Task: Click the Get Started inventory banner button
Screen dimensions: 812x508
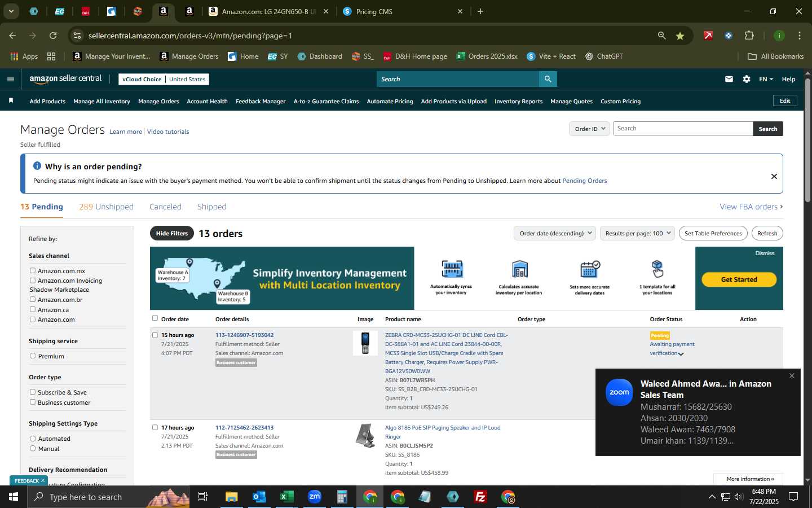Action: click(x=739, y=279)
